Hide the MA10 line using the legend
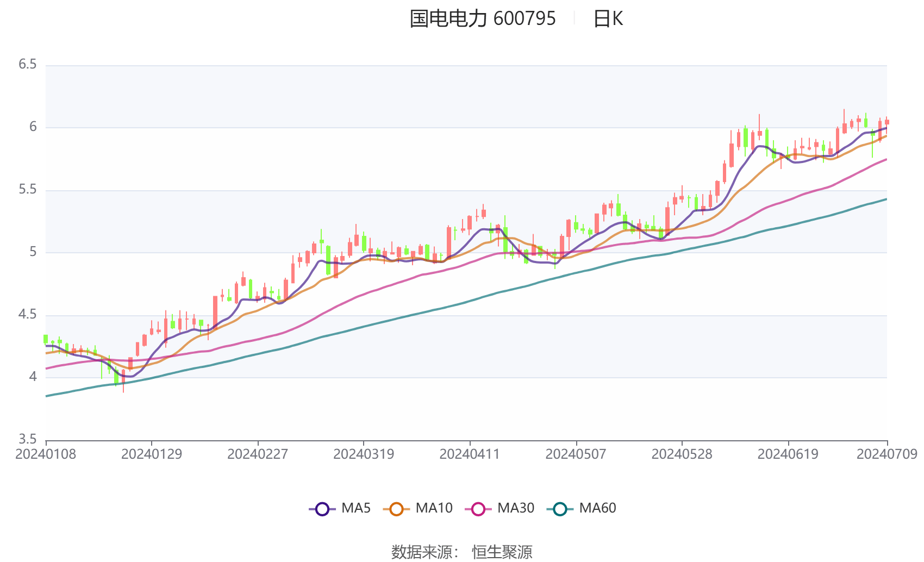 [x=435, y=508]
